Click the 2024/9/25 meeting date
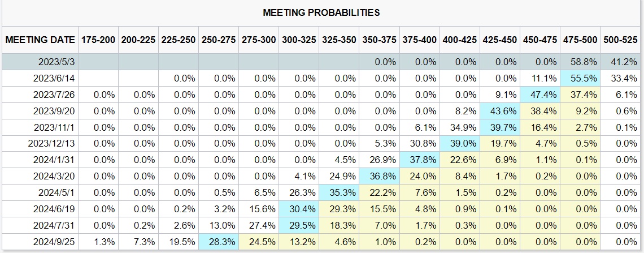Image resolution: width=644 pixels, height=253 pixels. click(54, 242)
